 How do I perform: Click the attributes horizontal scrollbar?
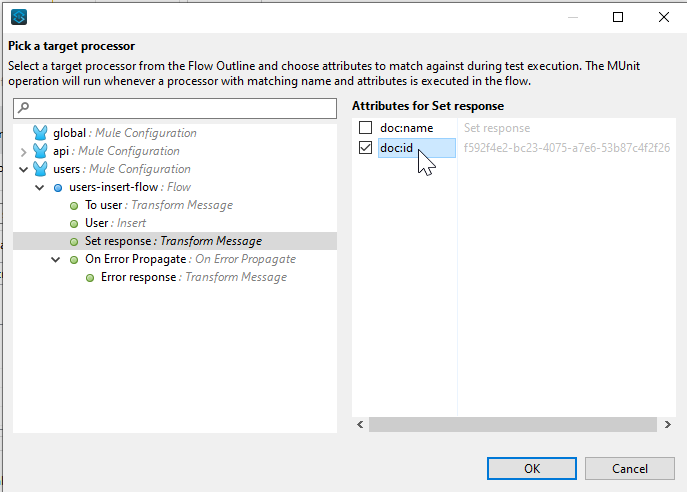point(510,425)
